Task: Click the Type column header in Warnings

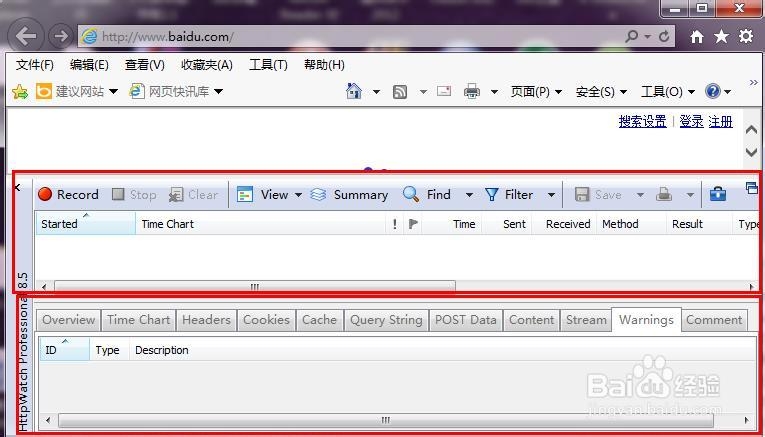Action: [x=109, y=349]
